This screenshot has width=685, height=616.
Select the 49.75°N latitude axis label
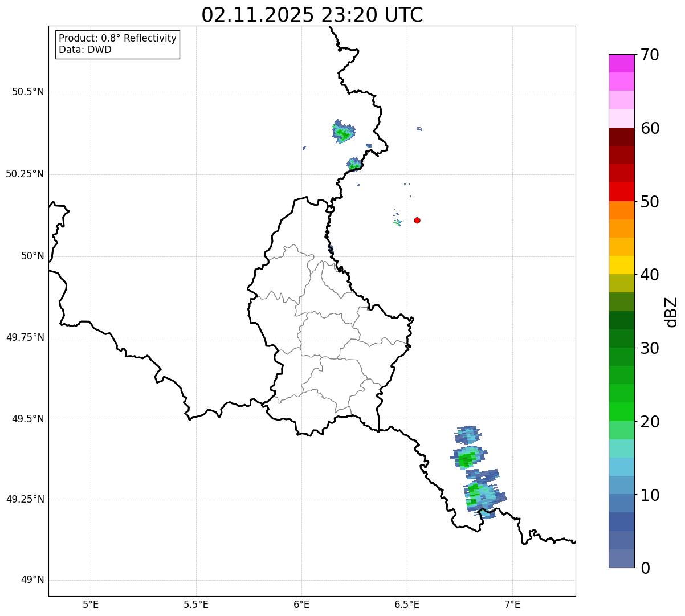(x=25, y=337)
